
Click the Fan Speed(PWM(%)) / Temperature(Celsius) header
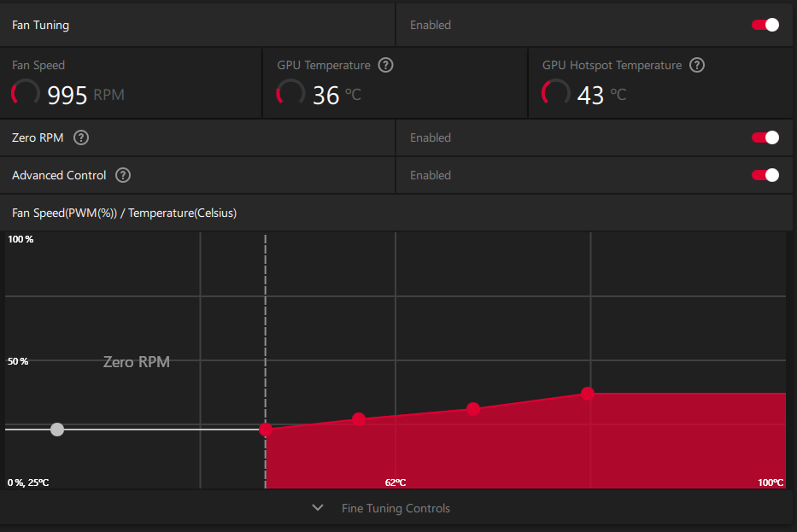point(124,213)
